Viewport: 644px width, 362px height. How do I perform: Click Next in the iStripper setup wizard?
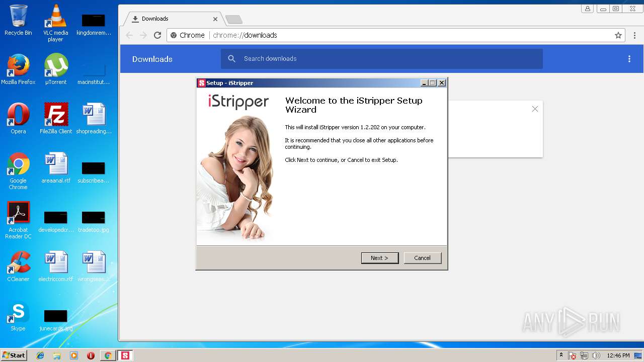pyautogui.click(x=380, y=258)
